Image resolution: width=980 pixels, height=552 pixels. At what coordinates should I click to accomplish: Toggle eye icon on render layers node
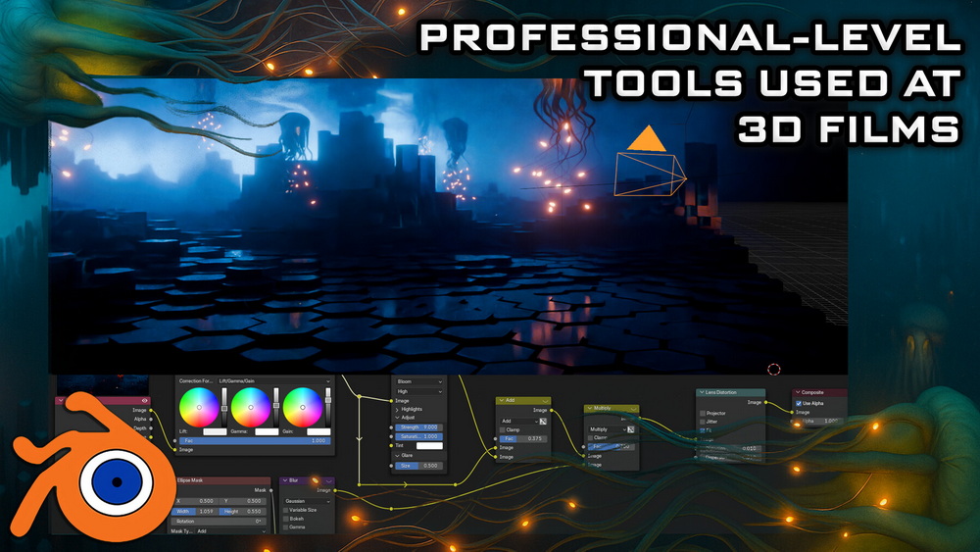pos(144,401)
